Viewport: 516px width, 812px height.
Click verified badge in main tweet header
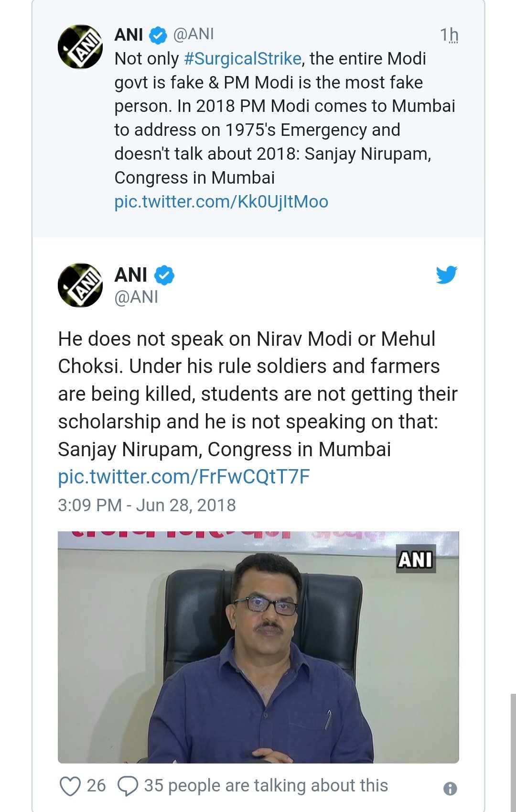(165, 275)
